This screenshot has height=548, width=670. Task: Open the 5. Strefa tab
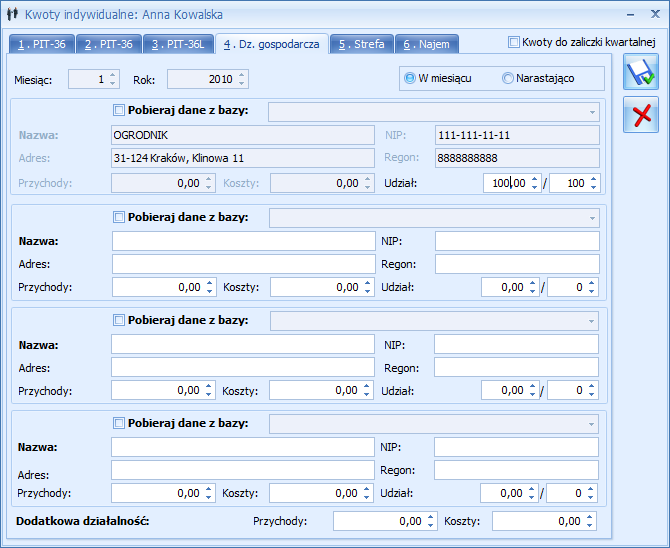pyautogui.click(x=361, y=44)
